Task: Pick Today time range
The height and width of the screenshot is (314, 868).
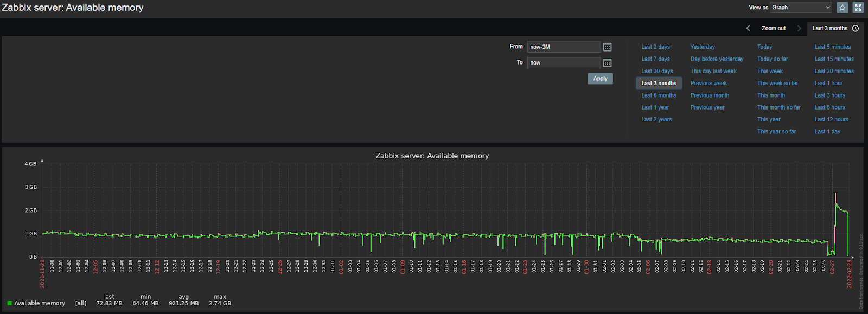Action: pyautogui.click(x=764, y=47)
